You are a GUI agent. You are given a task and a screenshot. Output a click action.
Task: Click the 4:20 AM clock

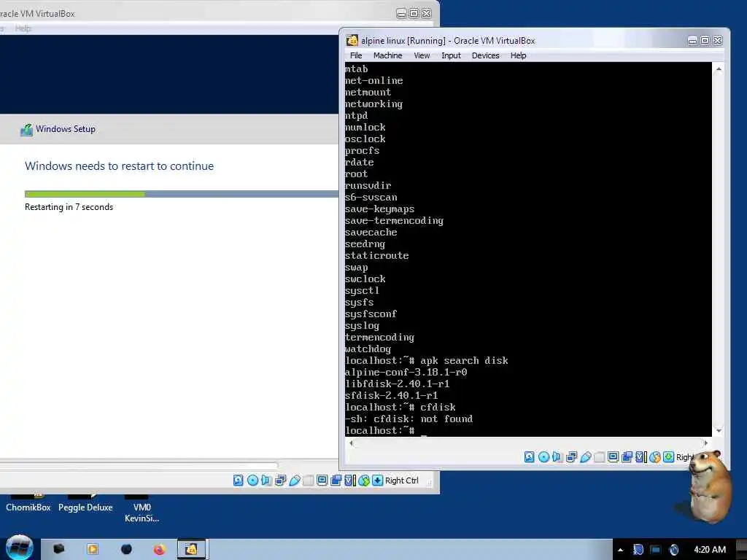(710, 550)
